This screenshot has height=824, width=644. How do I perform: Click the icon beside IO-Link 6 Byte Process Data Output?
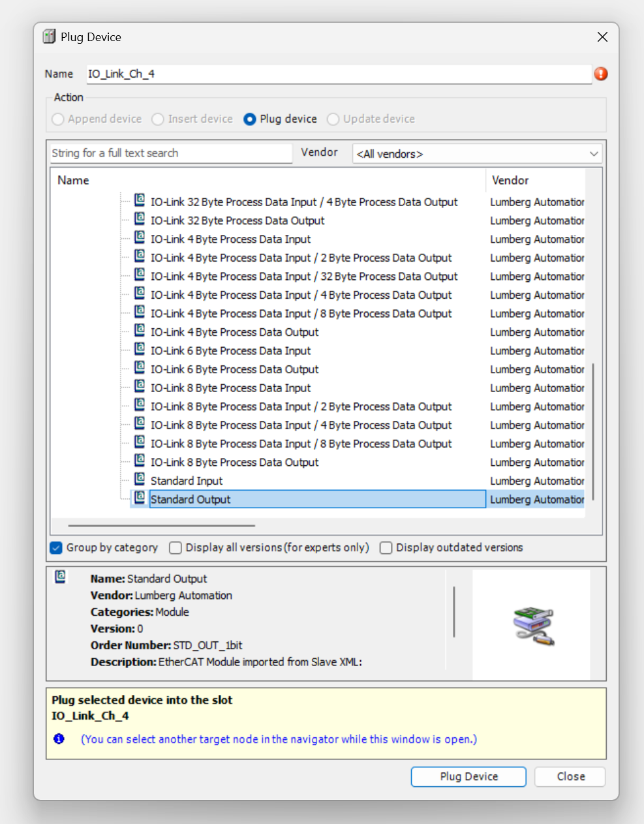140,367
